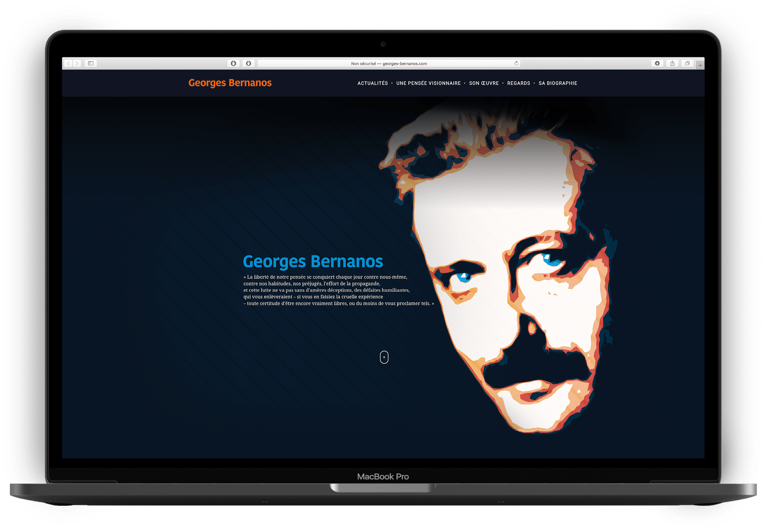This screenshot has height=532, width=763.
Task: Go forward with the Safari forward arrow
Action: [77, 64]
